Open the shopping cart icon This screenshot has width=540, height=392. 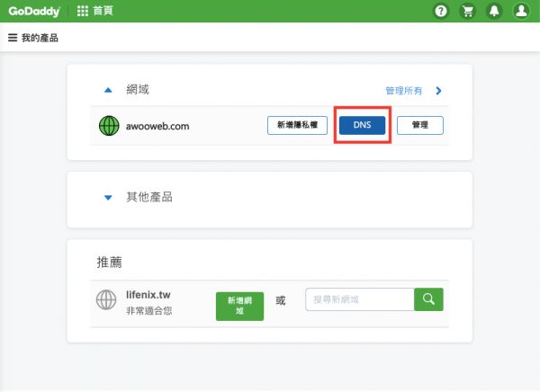(x=468, y=11)
